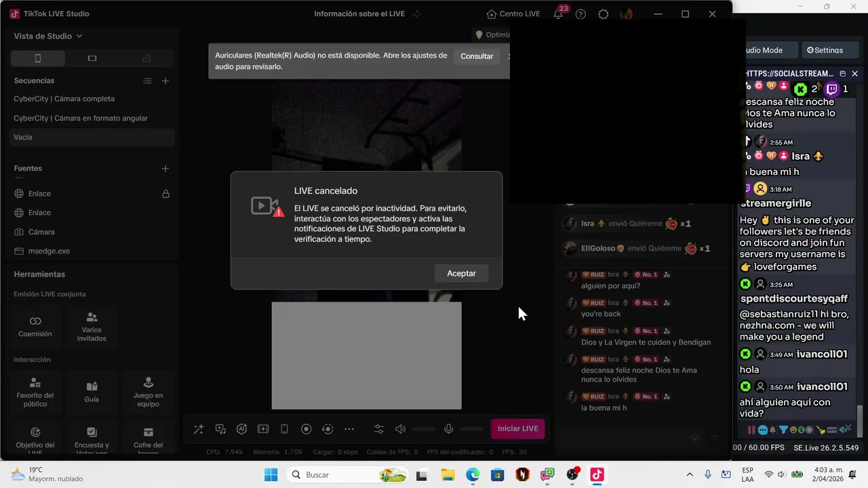Add a new source in Fuentes

tap(165, 168)
